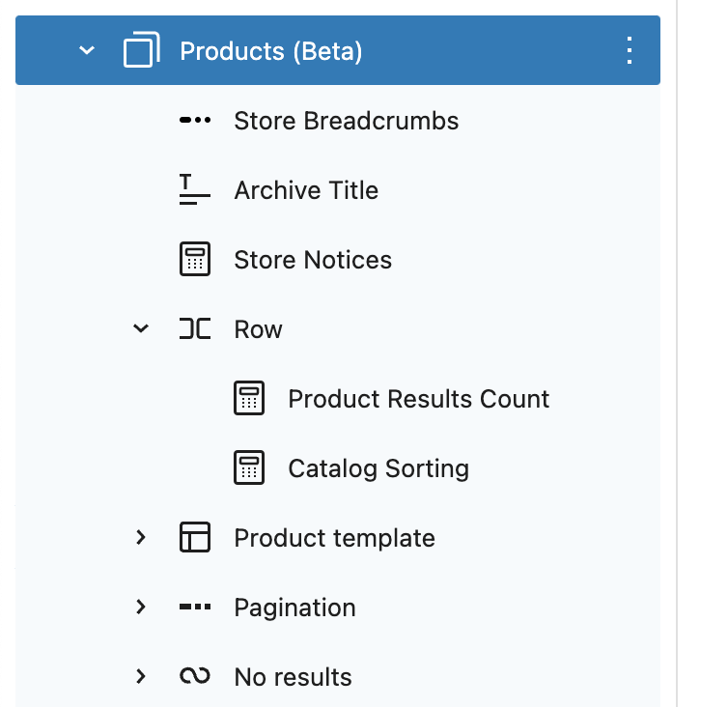Click the Product Results Count icon
The height and width of the screenshot is (707, 728).
(249, 398)
